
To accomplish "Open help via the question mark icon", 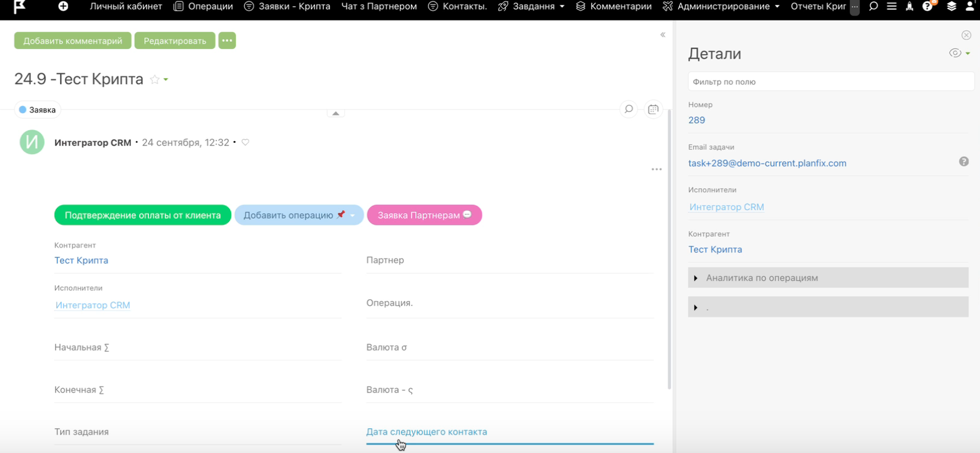I will [x=927, y=6].
